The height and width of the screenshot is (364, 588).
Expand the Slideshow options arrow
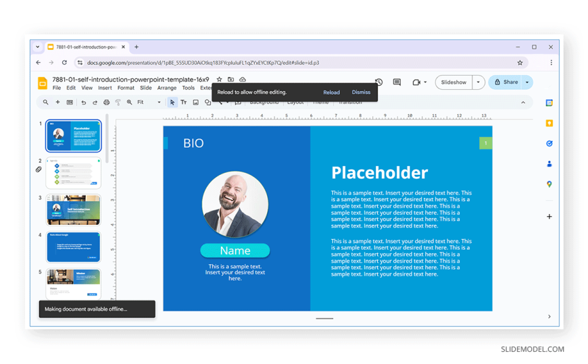tap(478, 82)
